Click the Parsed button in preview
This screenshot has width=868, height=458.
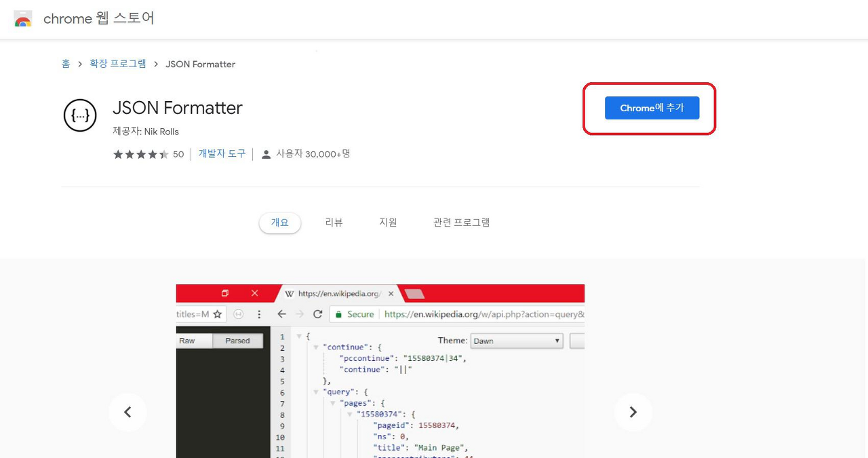[x=237, y=341]
